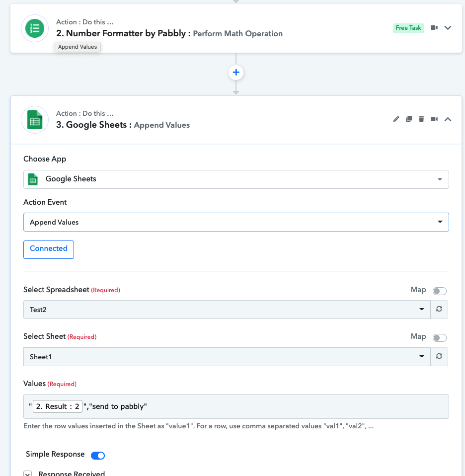Click the Free Task badge on step 2
465x476 pixels.
(408, 28)
